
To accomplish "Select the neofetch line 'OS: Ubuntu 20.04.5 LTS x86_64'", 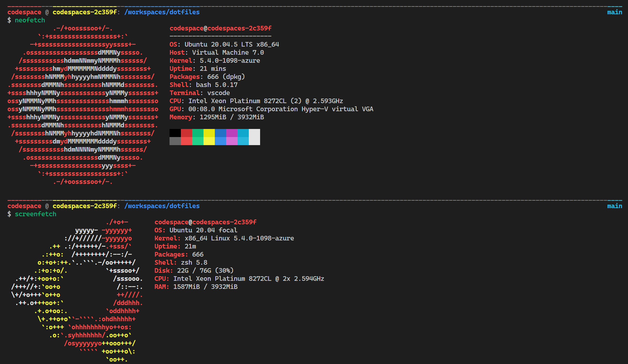I will [224, 44].
